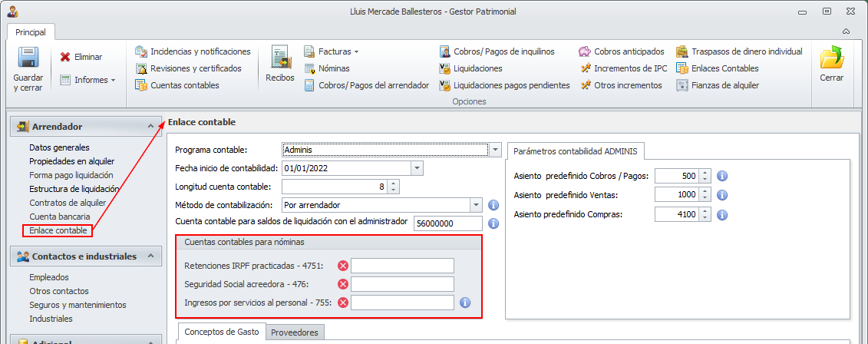Open Propiedades en alquiler
The image size is (868, 344).
[x=72, y=161]
